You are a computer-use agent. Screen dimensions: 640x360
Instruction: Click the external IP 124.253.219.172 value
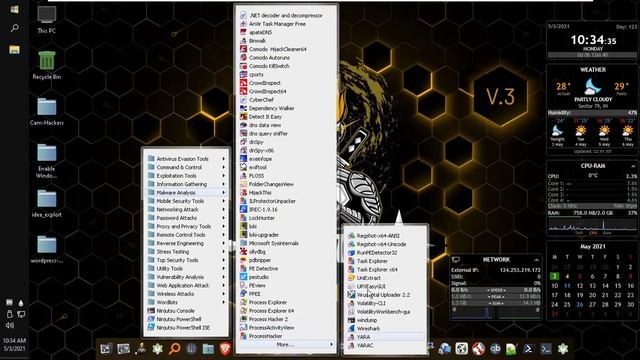point(520,270)
